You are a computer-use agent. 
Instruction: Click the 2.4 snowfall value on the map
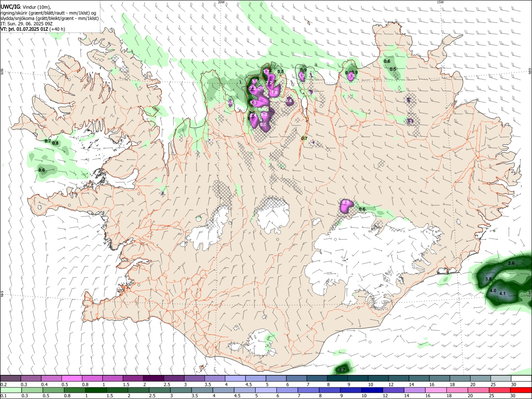click(253, 115)
